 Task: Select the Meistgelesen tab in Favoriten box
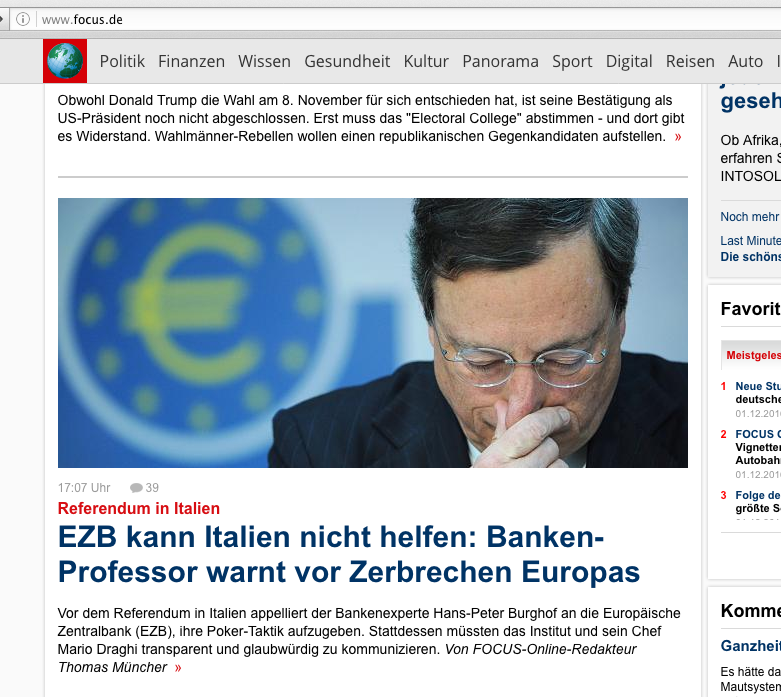click(x=753, y=355)
